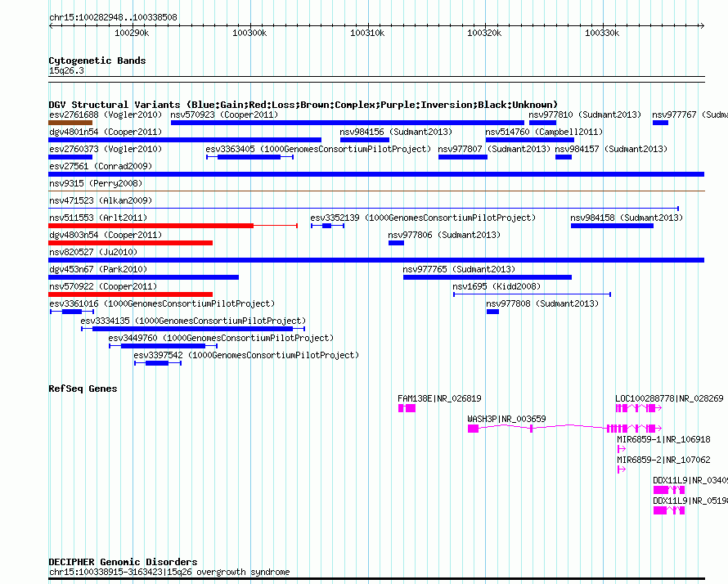728x584 pixels.
Task: Open dgv4803n54 (Cooper2011) label
Action: (x=106, y=235)
